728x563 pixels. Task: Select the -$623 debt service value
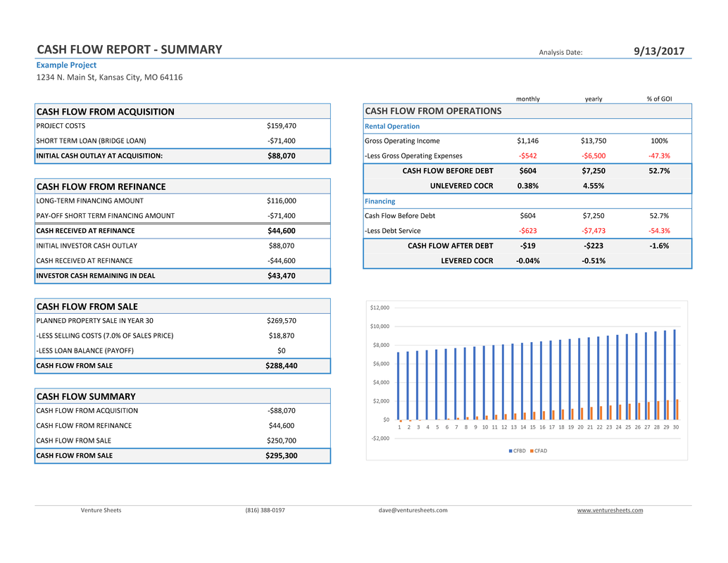[528, 231]
